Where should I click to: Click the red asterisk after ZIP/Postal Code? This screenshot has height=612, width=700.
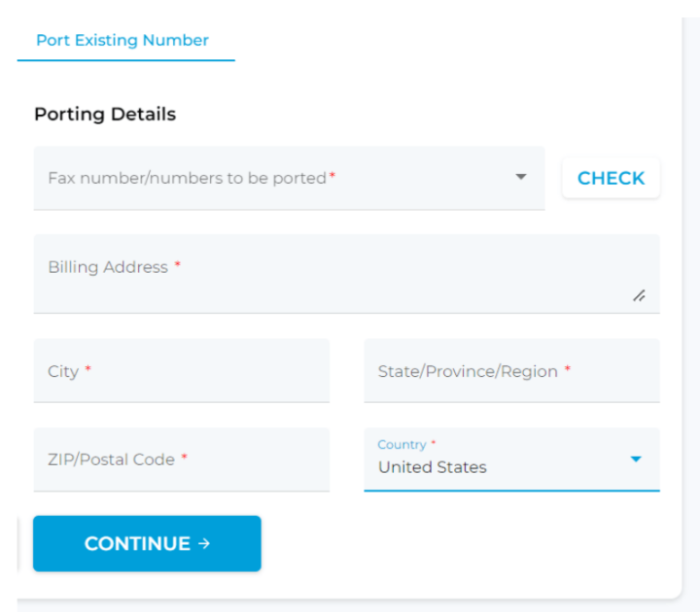[184, 458]
